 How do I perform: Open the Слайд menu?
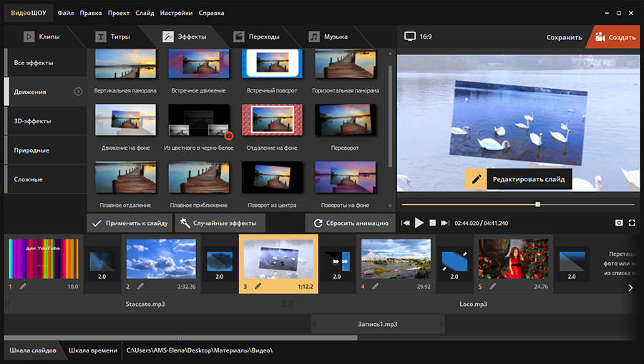pos(145,13)
